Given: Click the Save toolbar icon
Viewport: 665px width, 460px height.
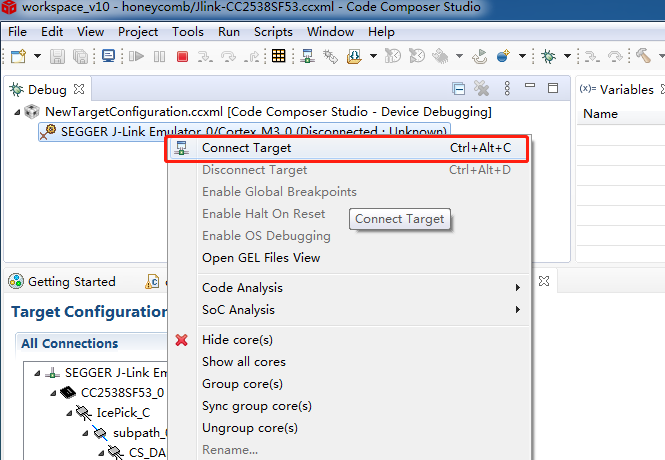Looking at the screenshot, I should pyautogui.click(x=57, y=56).
